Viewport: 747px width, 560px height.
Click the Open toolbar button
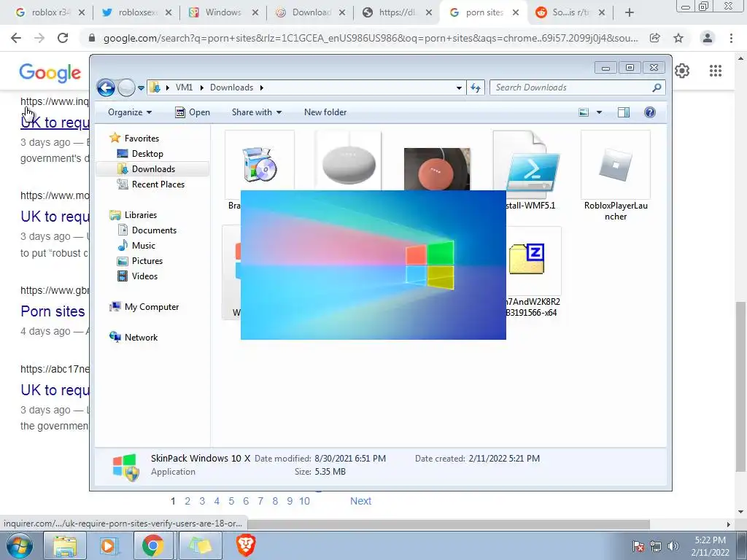point(193,112)
